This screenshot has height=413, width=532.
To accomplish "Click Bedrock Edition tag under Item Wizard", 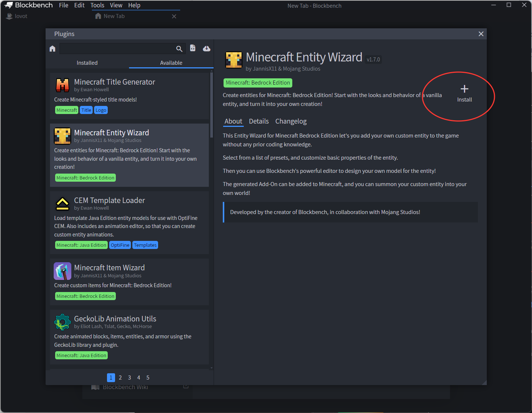I will click(85, 296).
